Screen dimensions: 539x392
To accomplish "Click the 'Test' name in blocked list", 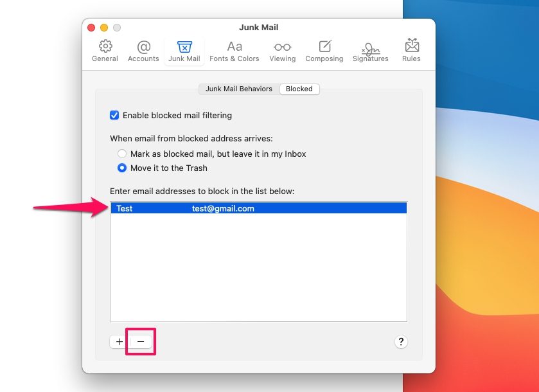I will coord(125,209).
